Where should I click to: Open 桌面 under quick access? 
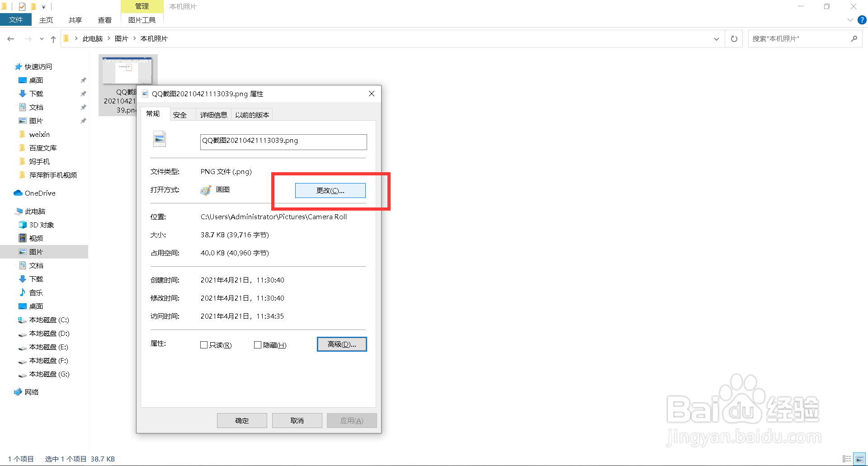pos(36,80)
